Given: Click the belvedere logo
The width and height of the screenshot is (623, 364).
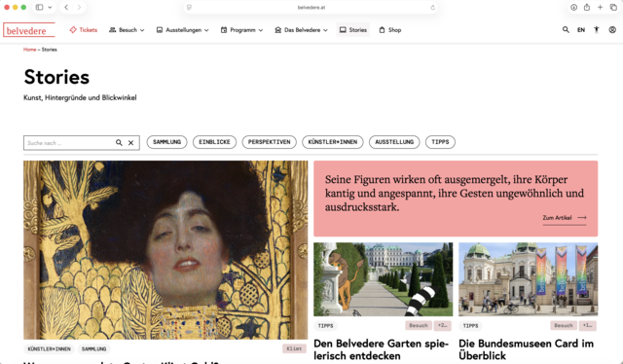Looking at the screenshot, I should (x=28, y=30).
